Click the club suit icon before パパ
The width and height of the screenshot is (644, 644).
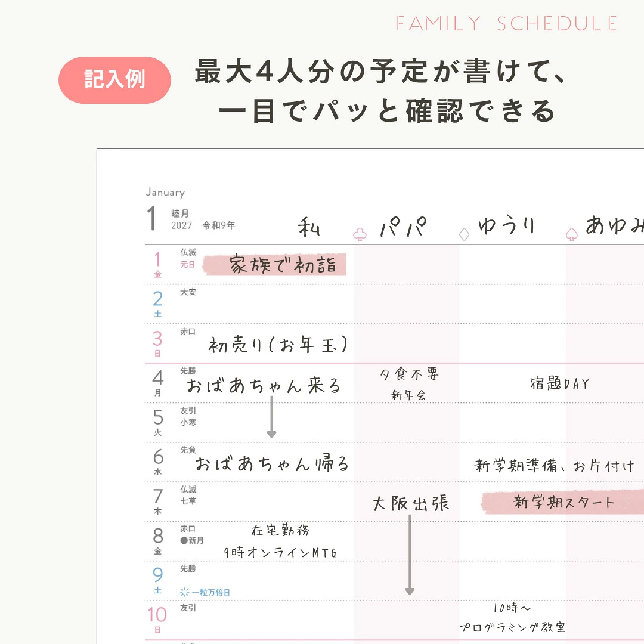pyautogui.click(x=360, y=234)
